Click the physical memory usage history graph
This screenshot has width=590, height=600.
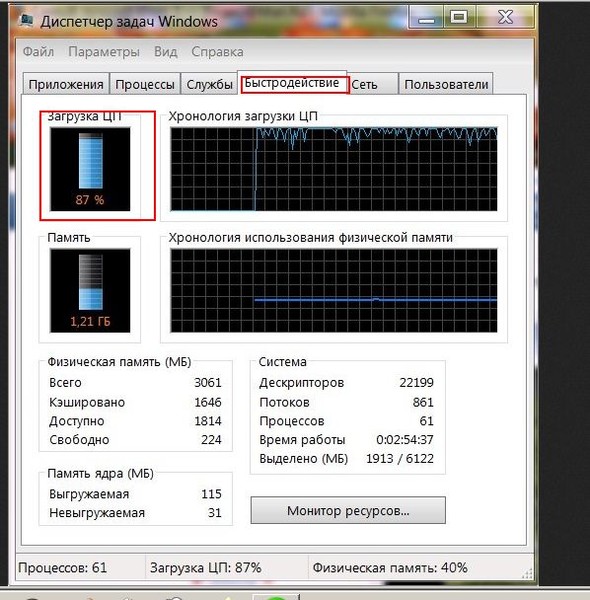[x=334, y=290]
